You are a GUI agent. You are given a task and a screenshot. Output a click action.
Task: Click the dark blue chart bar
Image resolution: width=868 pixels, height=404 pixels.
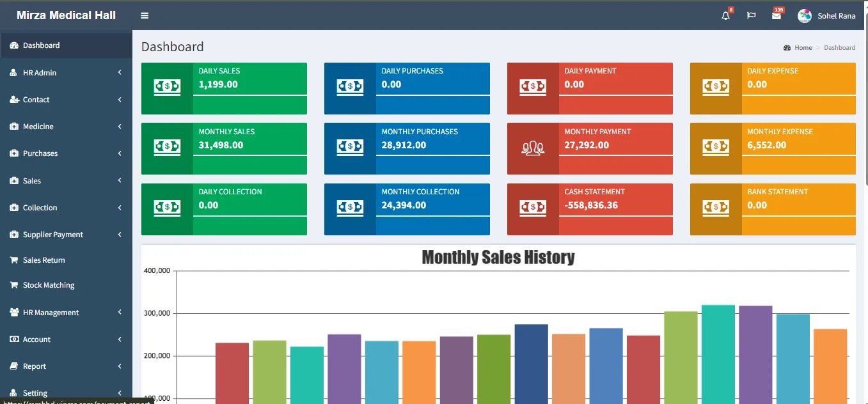[x=532, y=364]
